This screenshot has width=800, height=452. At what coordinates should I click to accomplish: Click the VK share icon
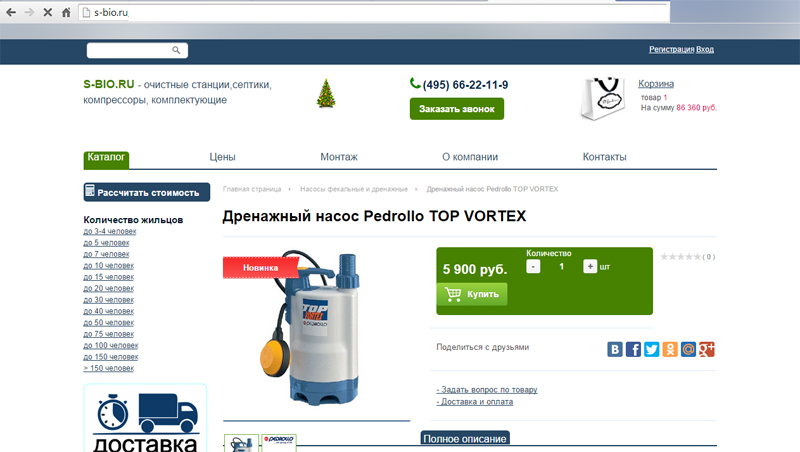tap(616, 349)
